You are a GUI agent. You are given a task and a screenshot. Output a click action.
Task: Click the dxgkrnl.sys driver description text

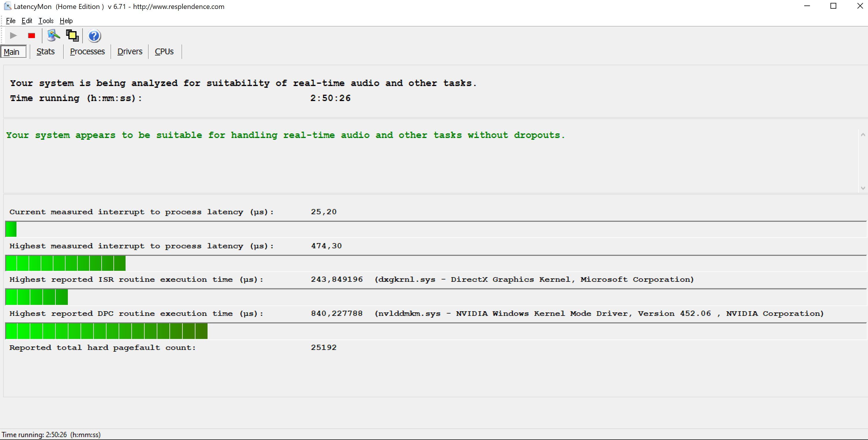[x=534, y=280]
